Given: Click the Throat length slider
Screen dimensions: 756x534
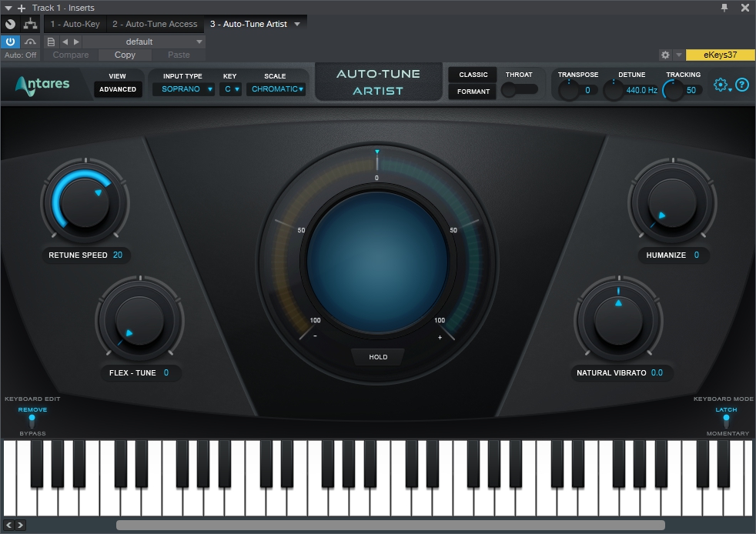Looking at the screenshot, I should [x=520, y=89].
